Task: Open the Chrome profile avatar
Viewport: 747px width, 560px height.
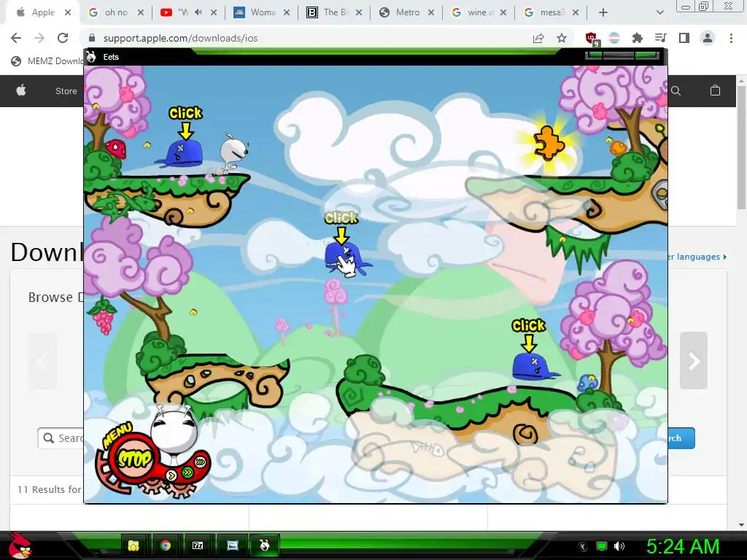Action: point(708,38)
